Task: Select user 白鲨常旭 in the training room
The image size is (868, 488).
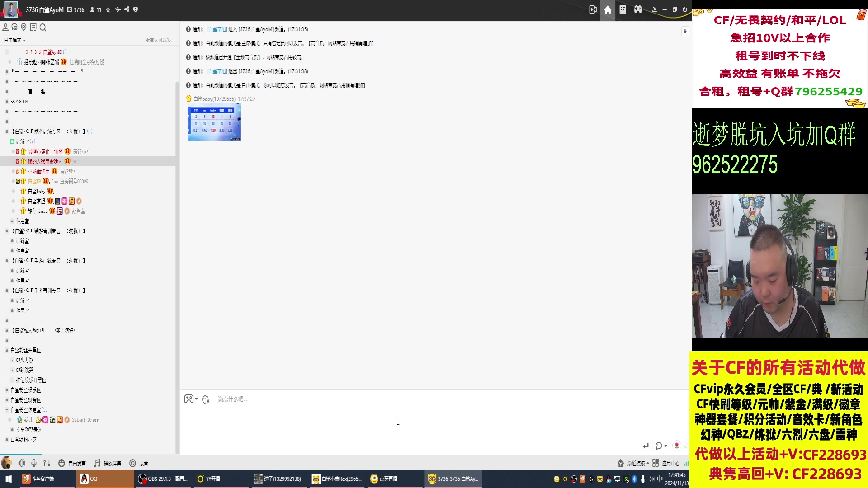Action: point(37,201)
